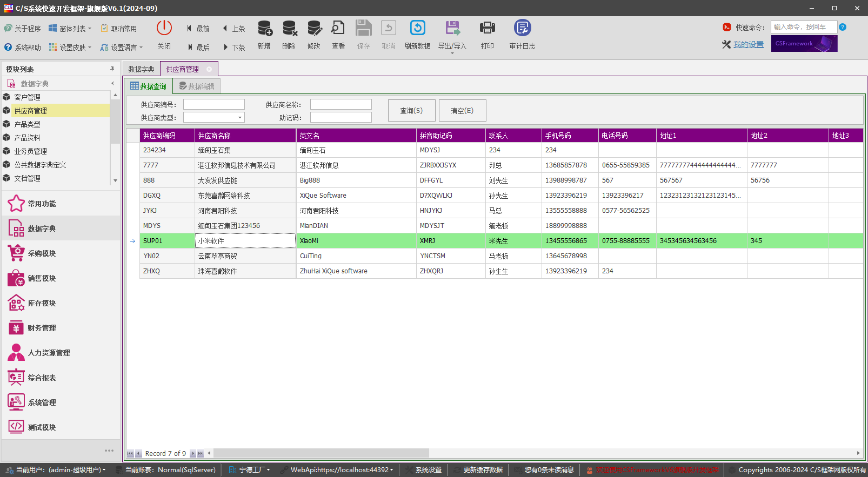
Task: Pin the 模块列表 panel
Action: tap(112, 69)
